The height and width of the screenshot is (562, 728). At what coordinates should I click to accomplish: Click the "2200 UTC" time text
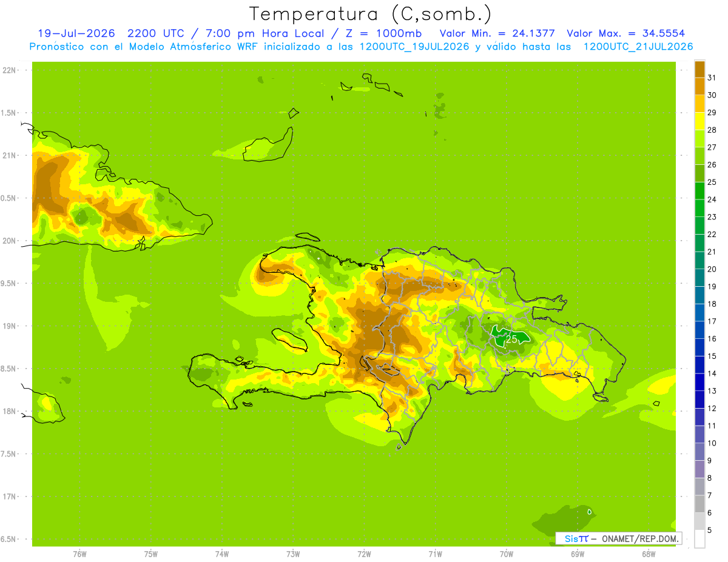(x=157, y=33)
